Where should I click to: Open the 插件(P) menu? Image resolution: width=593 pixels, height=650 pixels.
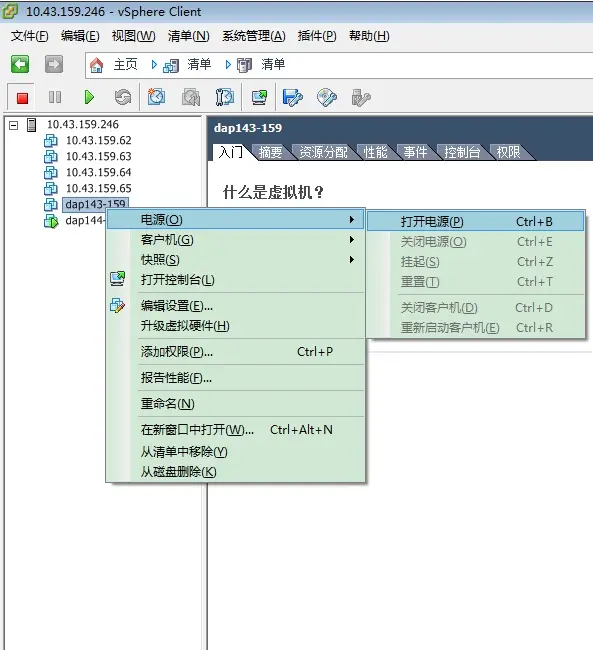pos(317,36)
